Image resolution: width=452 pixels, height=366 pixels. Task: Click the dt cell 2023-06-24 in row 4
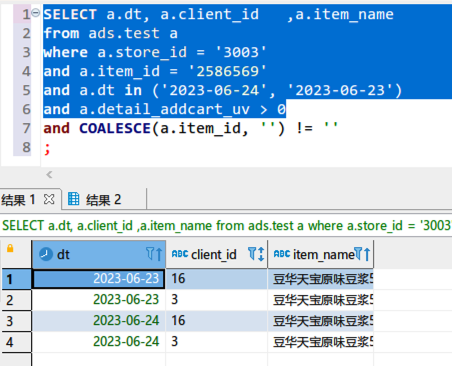tap(99, 342)
